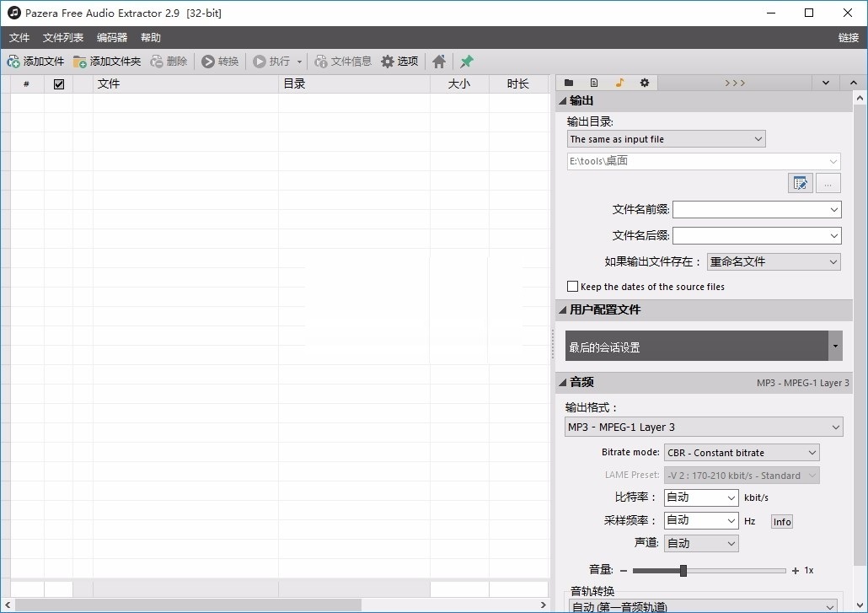This screenshot has width=868, height=613.
Task: Click the 添加文件夹 add folder icon
Action: point(79,61)
